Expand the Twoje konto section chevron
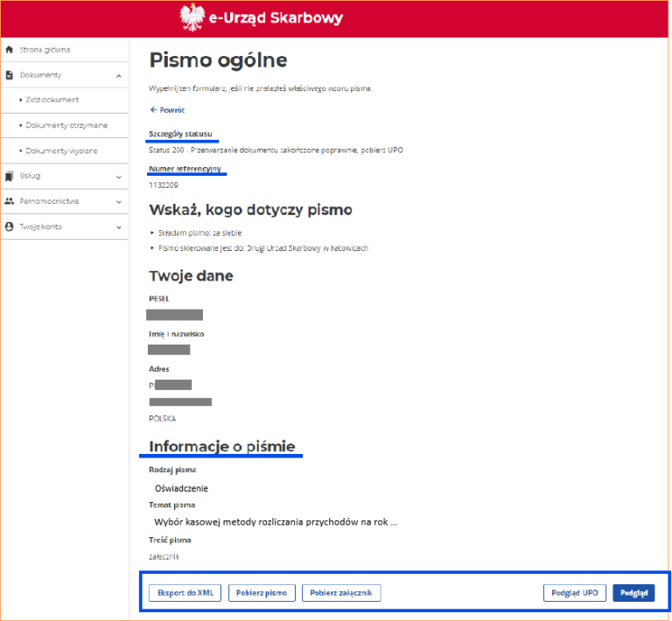672x621 pixels. [x=119, y=227]
